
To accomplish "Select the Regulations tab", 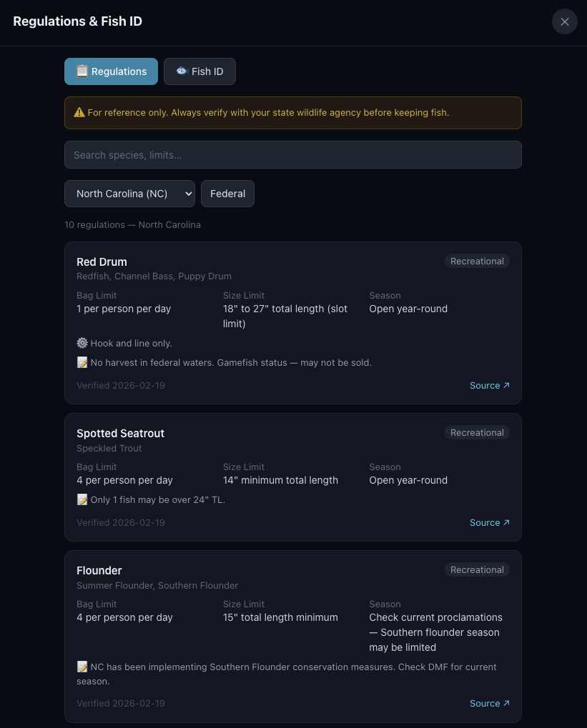I will point(111,71).
